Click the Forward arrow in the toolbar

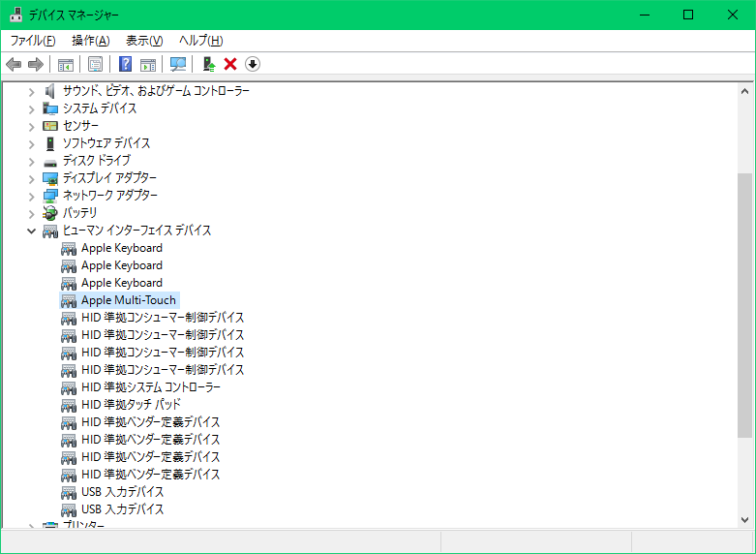coord(36,64)
